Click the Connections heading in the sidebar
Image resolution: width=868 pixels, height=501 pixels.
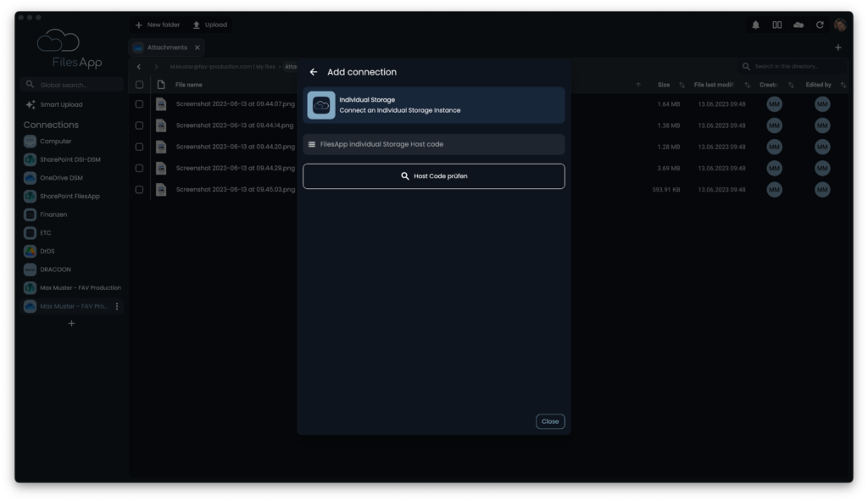coord(51,125)
